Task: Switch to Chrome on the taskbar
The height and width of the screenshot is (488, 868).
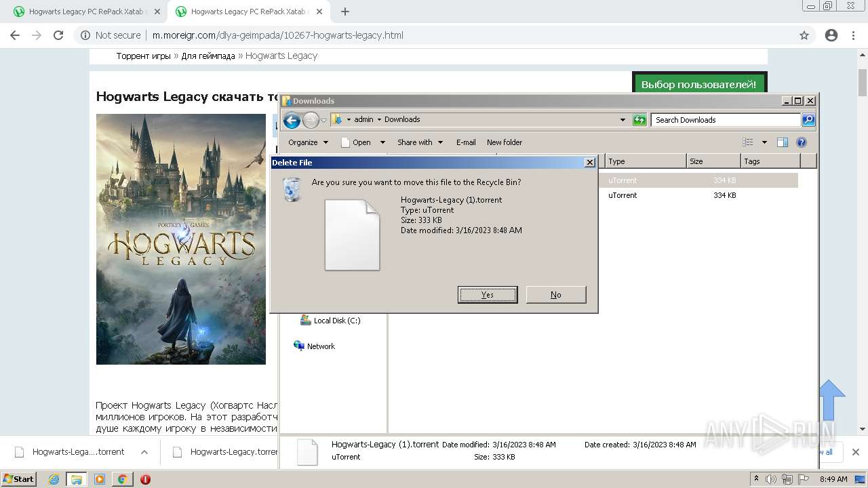Action: 122,479
